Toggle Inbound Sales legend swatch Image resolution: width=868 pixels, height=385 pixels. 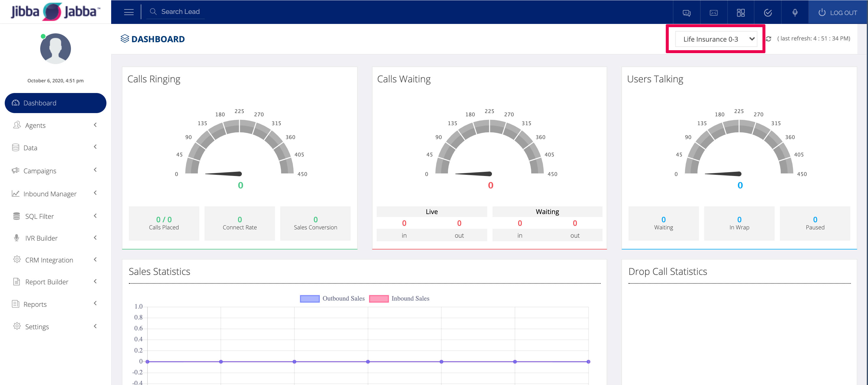tap(378, 298)
